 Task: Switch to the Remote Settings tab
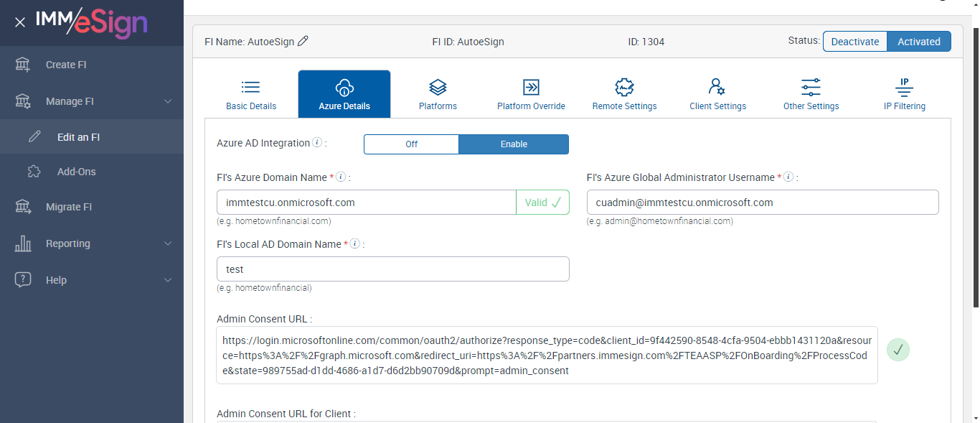(x=624, y=95)
